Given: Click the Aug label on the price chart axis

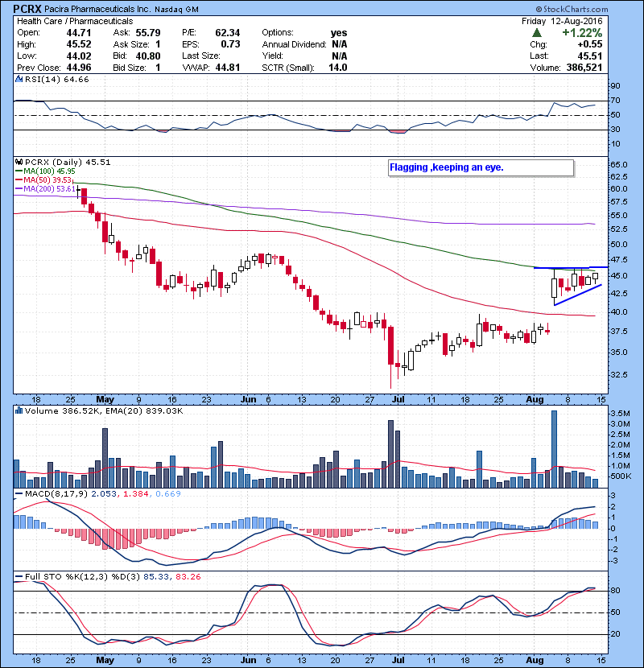Looking at the screenshot, I should pos(535,399).
